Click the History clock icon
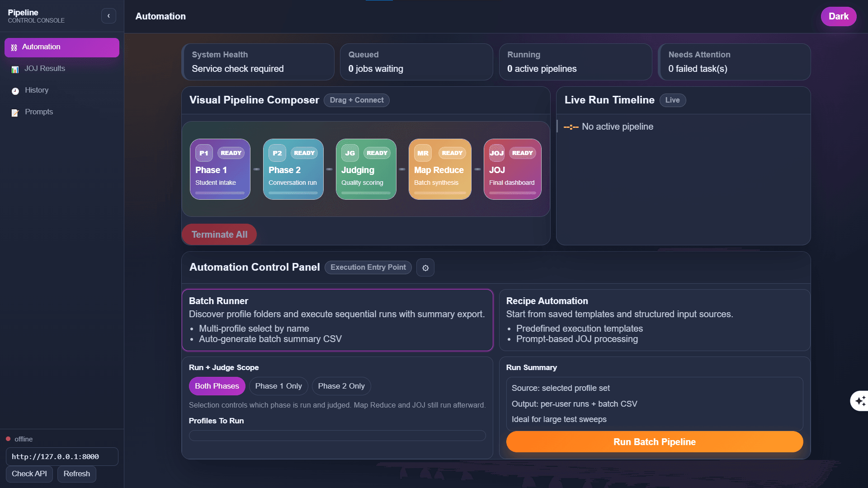Screen dimensions: 868x488 pos(15,91)
